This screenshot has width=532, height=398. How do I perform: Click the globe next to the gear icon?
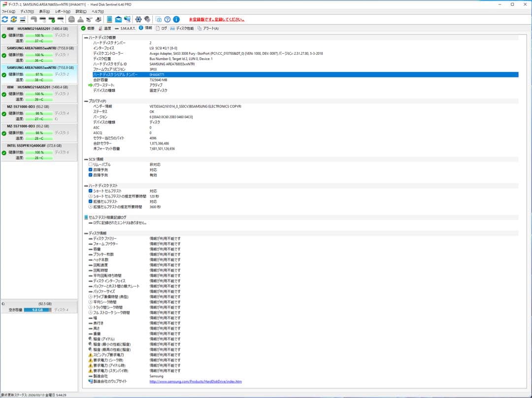pyautogui.click(x=147, y=19)
